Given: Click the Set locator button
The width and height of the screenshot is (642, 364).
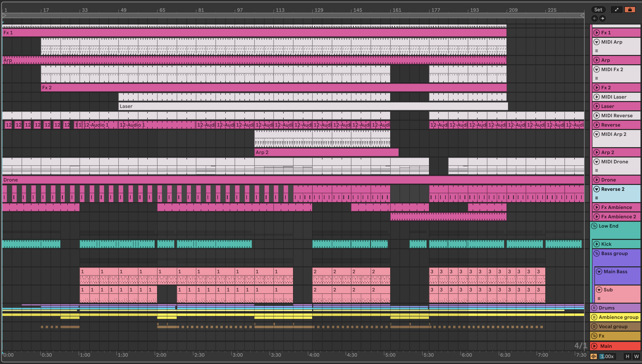Looking at the screenshot, I should pos(598,10).
